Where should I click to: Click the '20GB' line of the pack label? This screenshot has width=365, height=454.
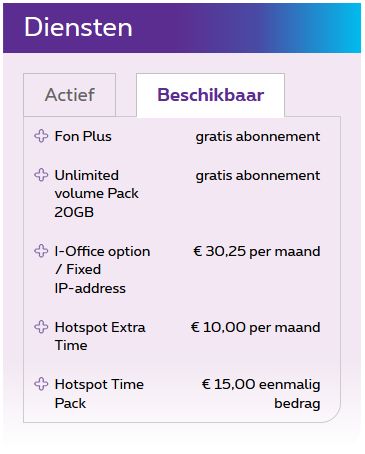[74, 212]
